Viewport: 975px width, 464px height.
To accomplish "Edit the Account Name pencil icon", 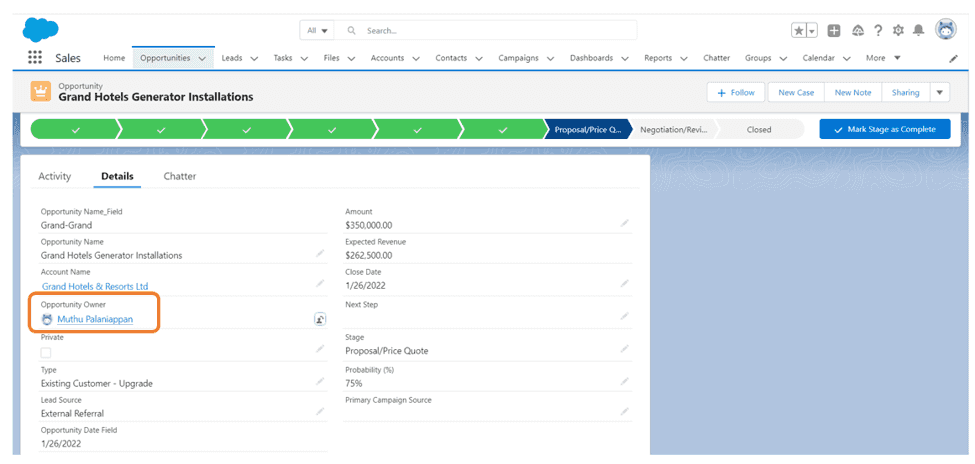I will coord(320,283).
